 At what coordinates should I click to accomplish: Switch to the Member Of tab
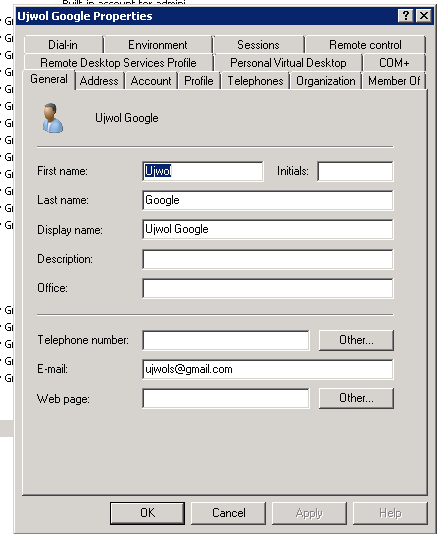[394, 81]
